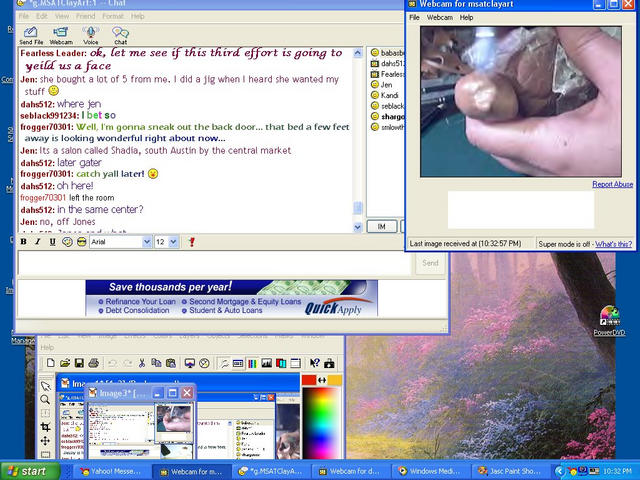The height and width of the screenshot is (480, 640).
Task: Click the Send button
Action: tap(430, 263)
